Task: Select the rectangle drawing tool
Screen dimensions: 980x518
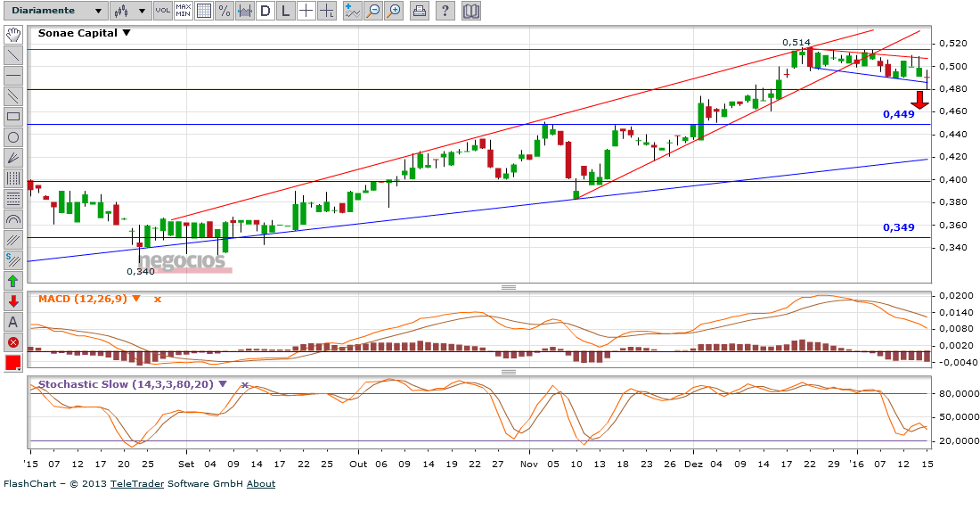Action: 13,116
